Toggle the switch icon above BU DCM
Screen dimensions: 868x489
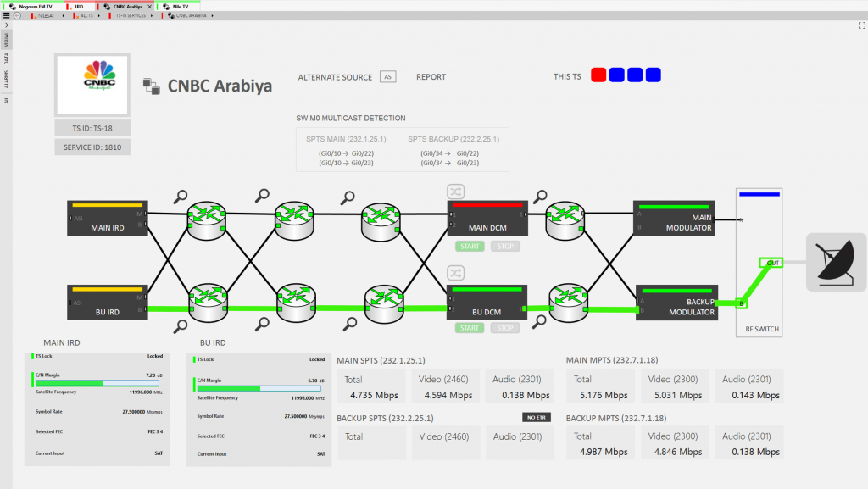(455, 273)
